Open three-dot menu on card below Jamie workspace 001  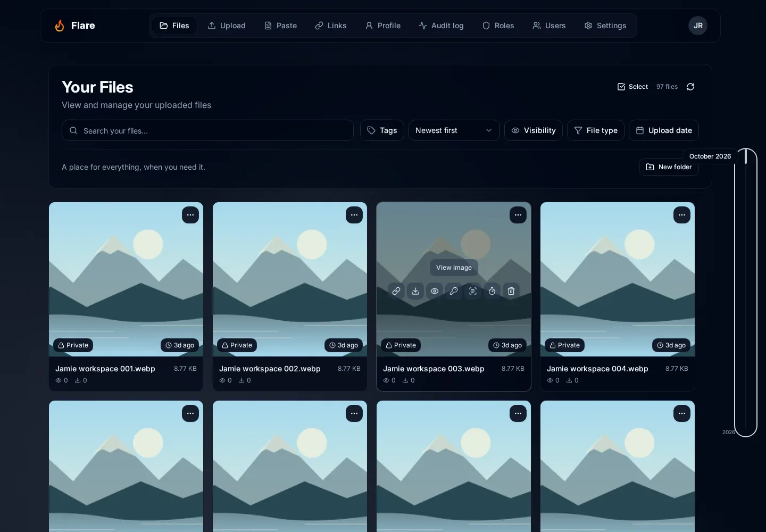190,413
